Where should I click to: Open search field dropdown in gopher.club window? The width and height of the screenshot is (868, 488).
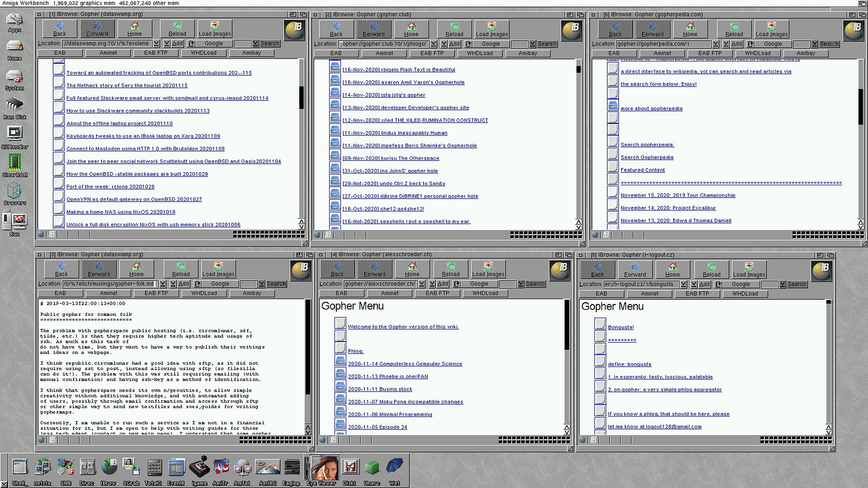(x=532, y=43)
